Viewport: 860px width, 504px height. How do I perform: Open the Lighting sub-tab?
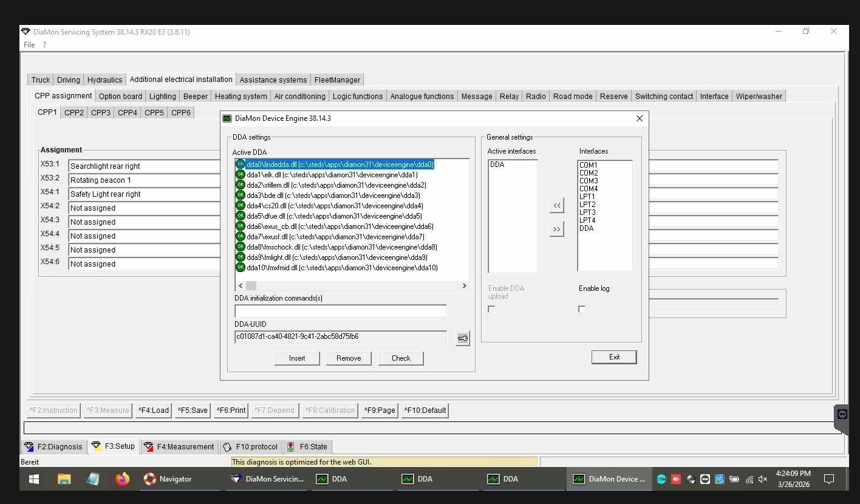[x=163, y=96]
